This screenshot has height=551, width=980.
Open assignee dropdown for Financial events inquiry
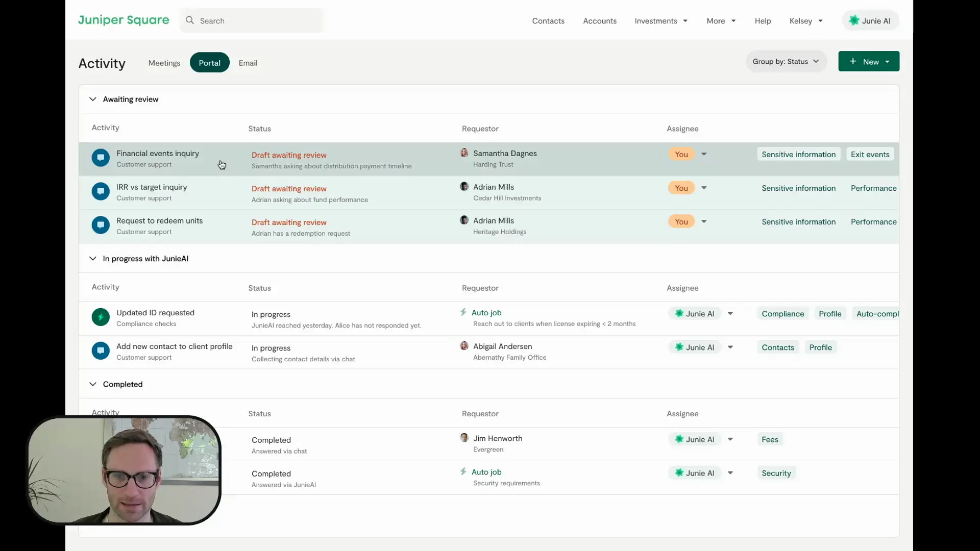click(x=704, y=154)
